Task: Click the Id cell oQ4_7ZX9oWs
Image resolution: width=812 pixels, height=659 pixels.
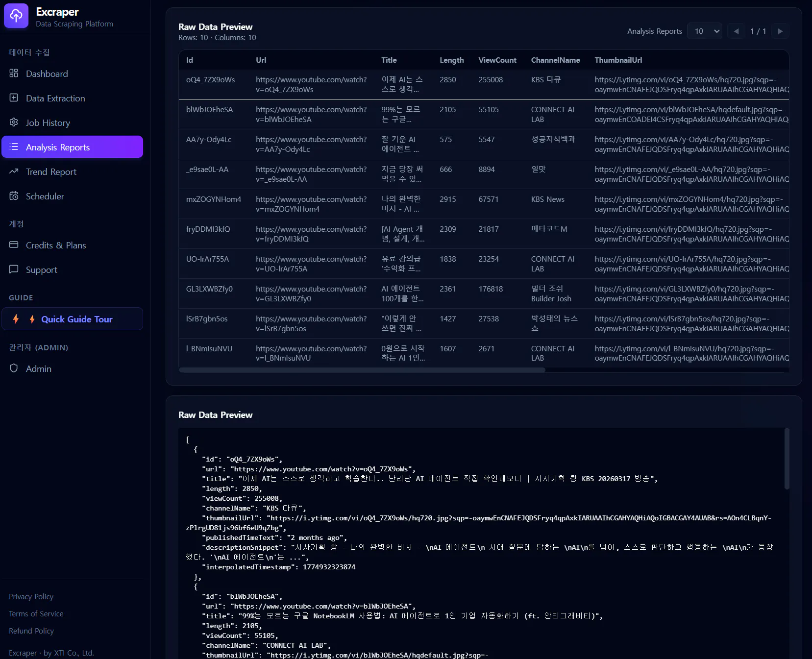Action: click(211, 80)
